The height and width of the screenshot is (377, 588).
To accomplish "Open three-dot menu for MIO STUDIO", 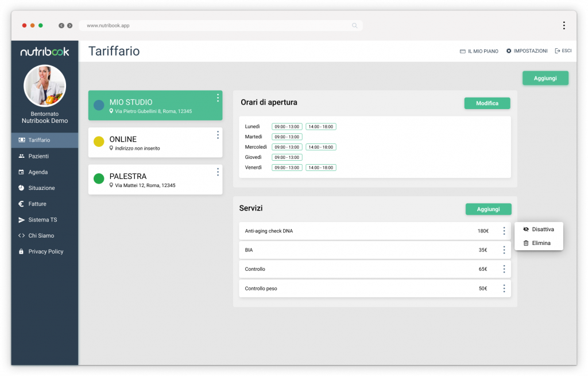I will pyautogui.click(x=218, y=98).
